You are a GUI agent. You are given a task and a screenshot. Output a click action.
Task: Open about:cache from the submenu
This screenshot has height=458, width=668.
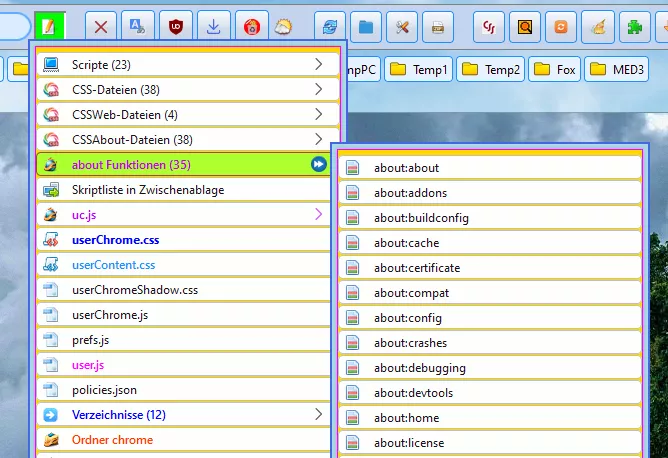click(x=490, y=243)
